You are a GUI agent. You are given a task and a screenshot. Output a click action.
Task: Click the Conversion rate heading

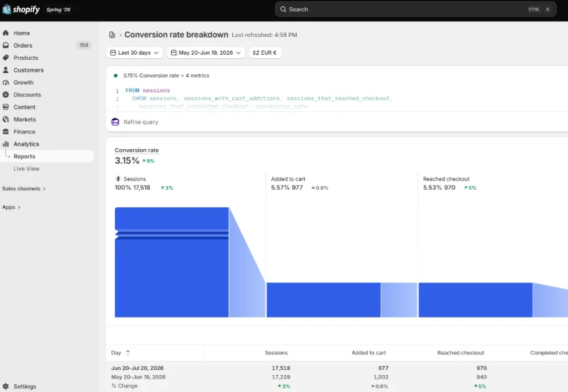pos(136,150)
